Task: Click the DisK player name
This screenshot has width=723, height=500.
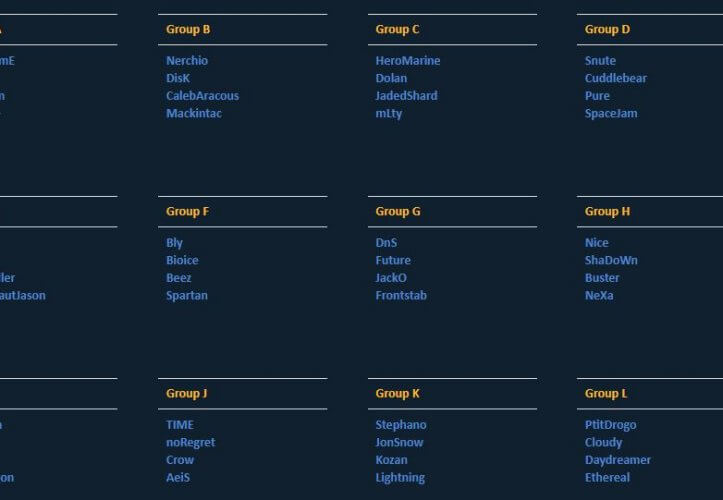Action: (x=178, y=78)
